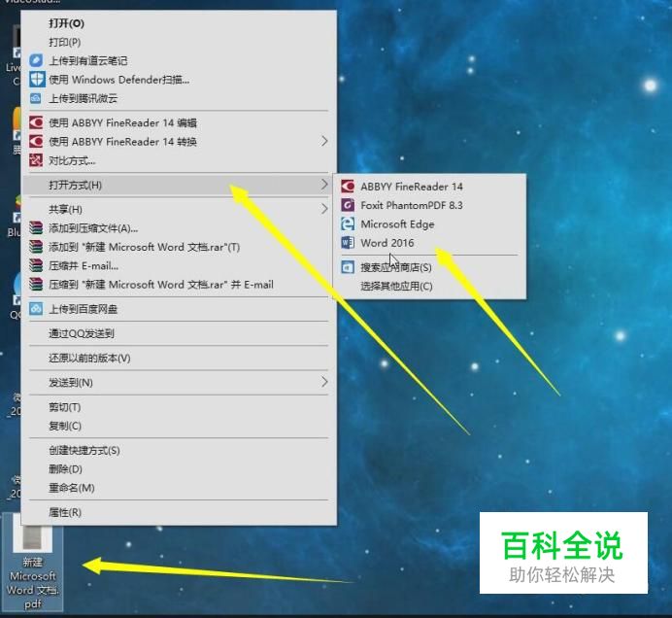Open with Word 2016
The height and width of the screenshot is (618, 672).
429,243
